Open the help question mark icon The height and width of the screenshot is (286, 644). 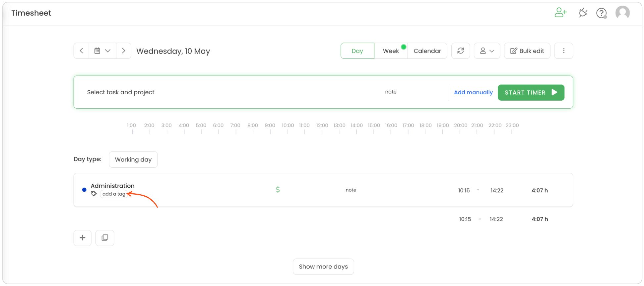[601, 13]
